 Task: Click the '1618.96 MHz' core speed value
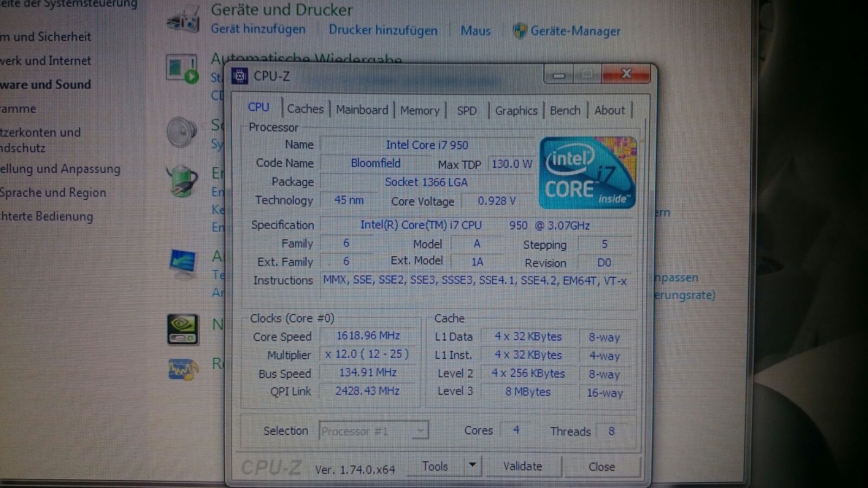click(368, 336)
